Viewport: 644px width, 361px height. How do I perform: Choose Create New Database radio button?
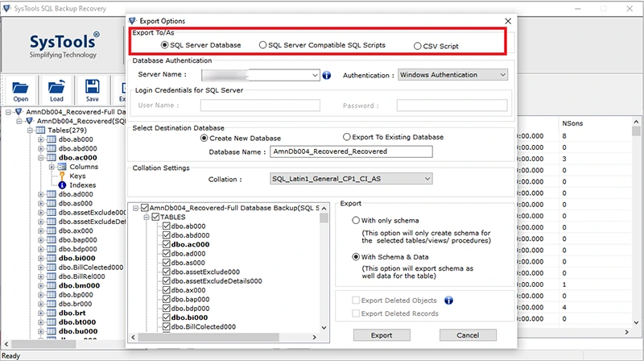[x=204, y=138]
